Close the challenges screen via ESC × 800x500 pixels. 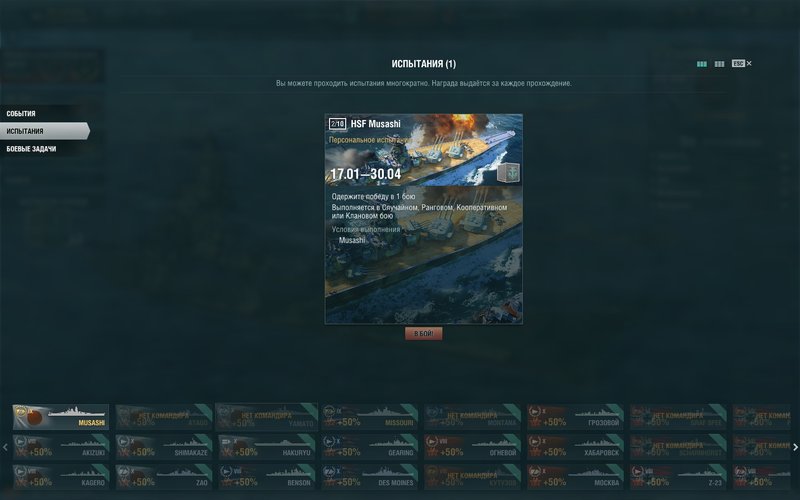point(742,63)
